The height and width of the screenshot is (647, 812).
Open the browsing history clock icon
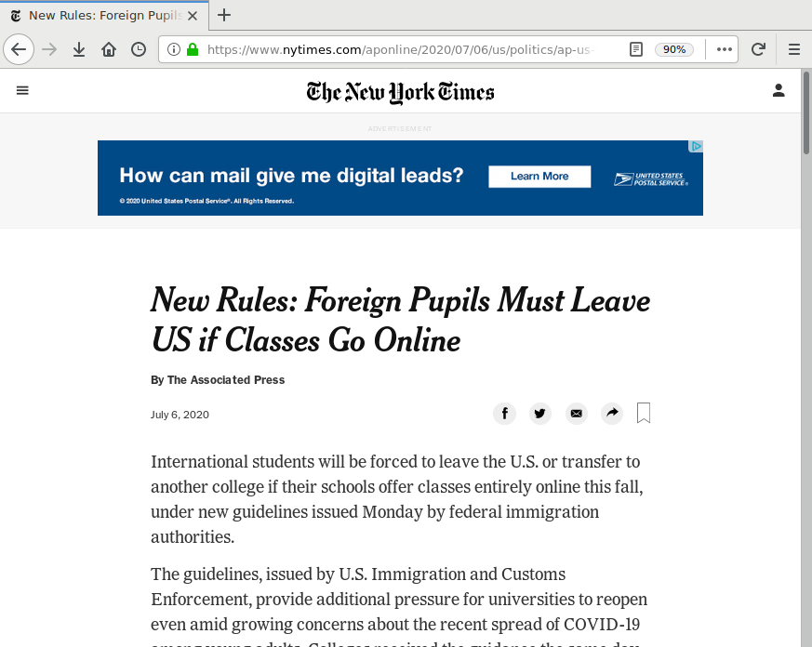[139, 49]
